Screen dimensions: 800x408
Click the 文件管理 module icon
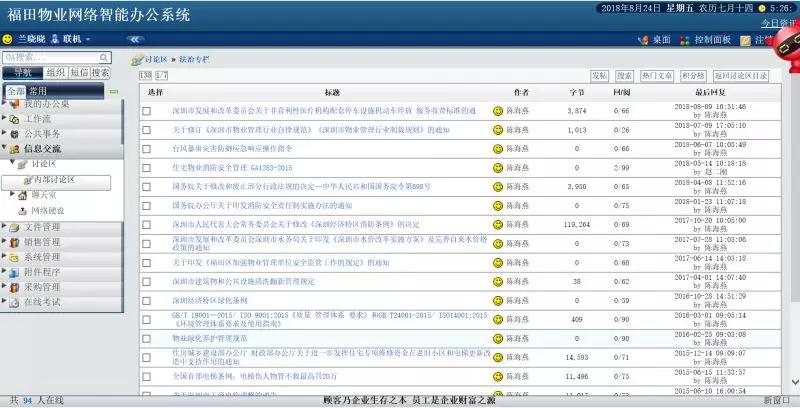pyautogui.click(x=15, y=227)
